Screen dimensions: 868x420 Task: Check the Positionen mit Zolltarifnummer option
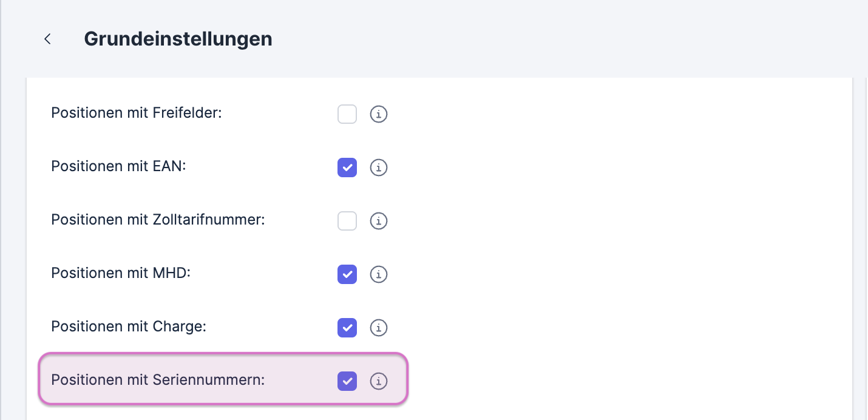click(347, 221)
